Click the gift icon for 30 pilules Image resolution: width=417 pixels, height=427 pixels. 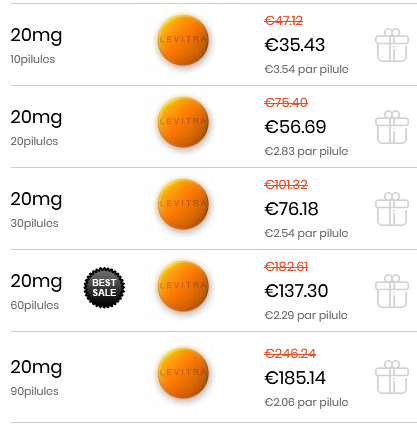392,209
